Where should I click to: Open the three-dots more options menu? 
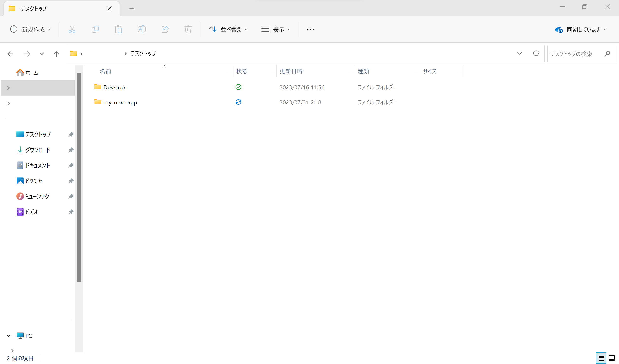coord(310,29)
